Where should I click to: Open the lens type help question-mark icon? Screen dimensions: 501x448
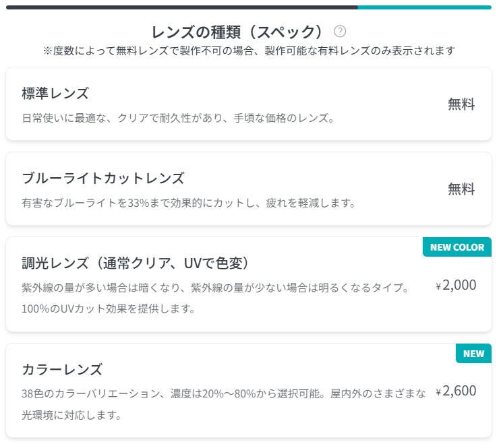(340, 31)
